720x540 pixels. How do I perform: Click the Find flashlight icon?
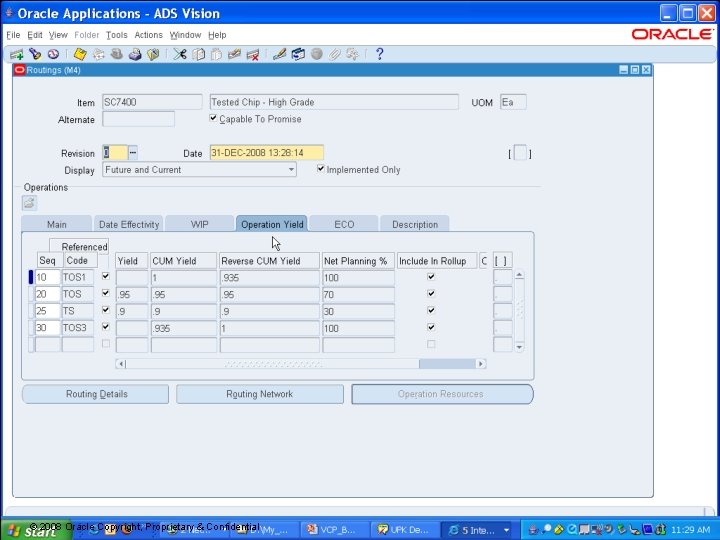pos(35,54)
